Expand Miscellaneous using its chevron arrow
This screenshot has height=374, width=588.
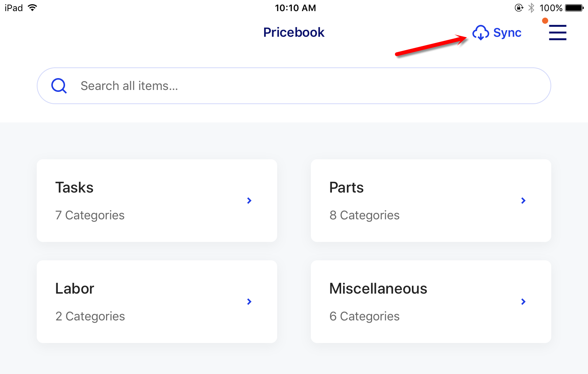[523, 302]
